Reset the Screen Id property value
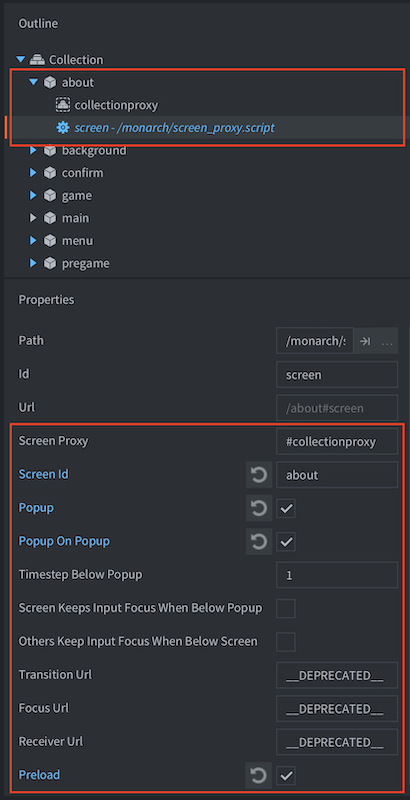The height and width of the screenshot is (800, 410). point(259,475)
